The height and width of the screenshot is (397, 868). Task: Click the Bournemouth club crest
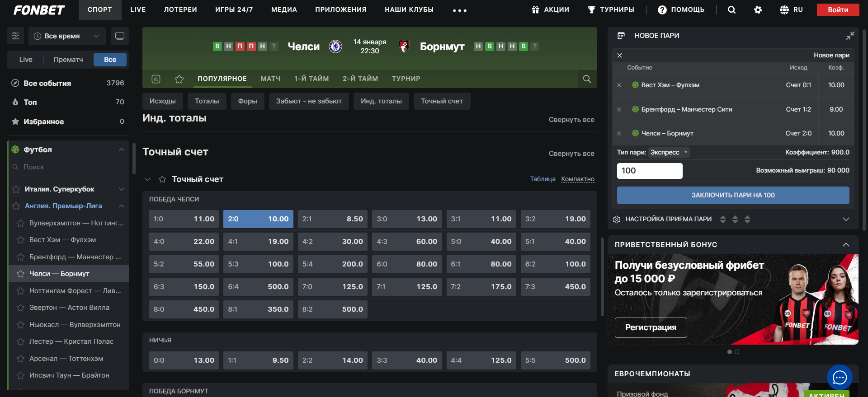[404, 47]
